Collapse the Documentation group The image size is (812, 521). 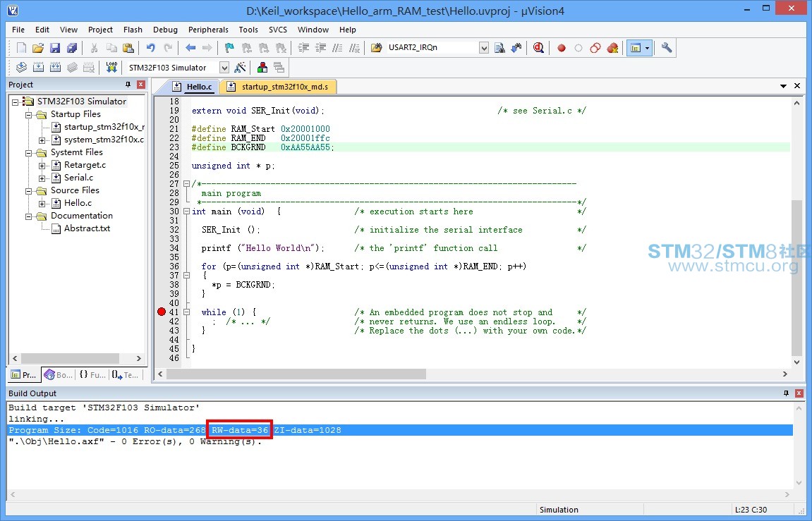point(28,216)
